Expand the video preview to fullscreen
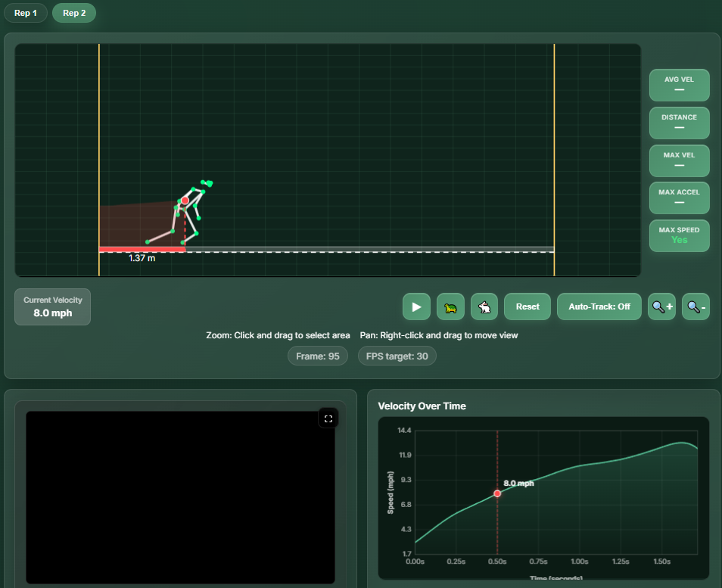 click(x=328, y=418)
